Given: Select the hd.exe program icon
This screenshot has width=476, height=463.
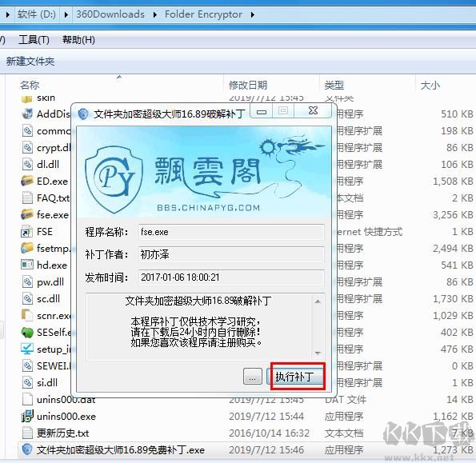Looking at the screenshot, I should [27, 265].
